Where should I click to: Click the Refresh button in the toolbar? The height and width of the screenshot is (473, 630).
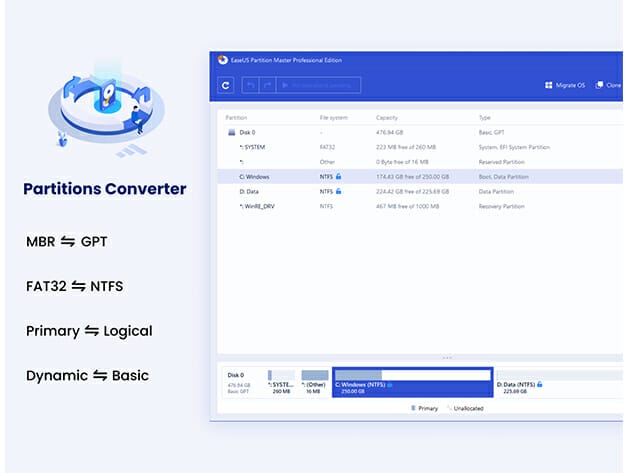(x=227, y=86)
